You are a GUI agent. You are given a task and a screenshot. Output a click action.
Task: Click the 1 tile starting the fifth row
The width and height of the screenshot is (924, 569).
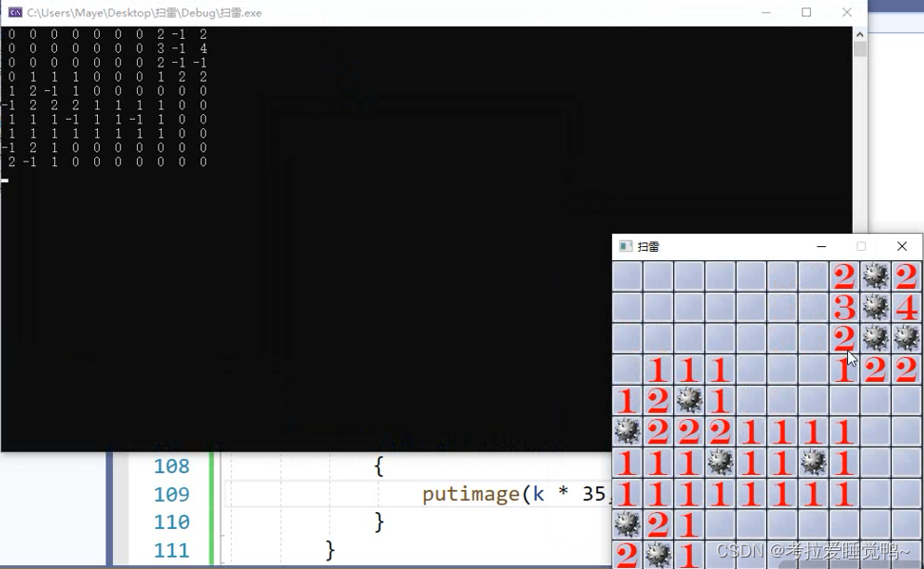point(627,401)
